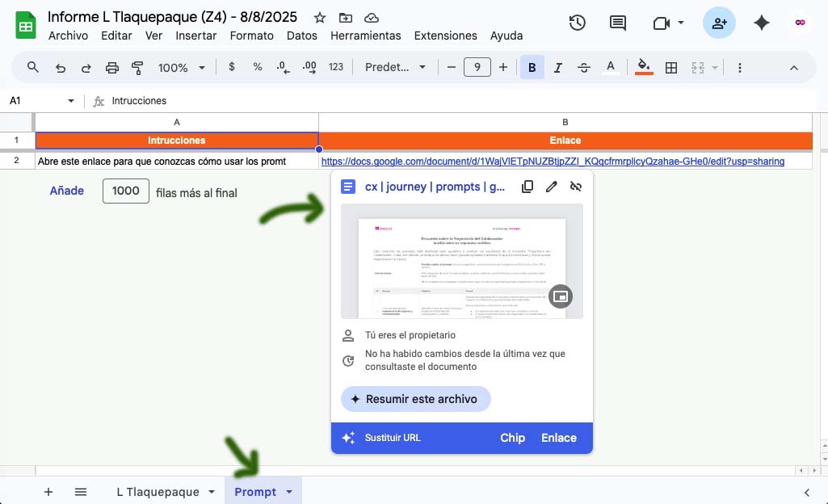Click the row count input field

(126, 191)
